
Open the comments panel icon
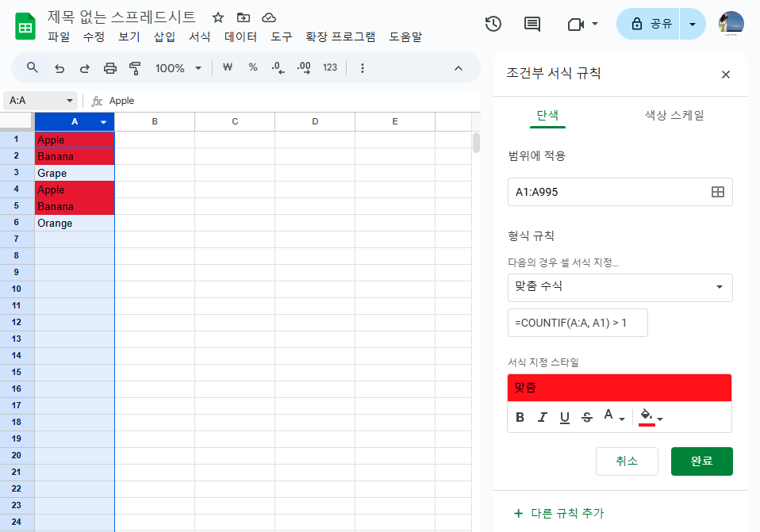point(531,24)
